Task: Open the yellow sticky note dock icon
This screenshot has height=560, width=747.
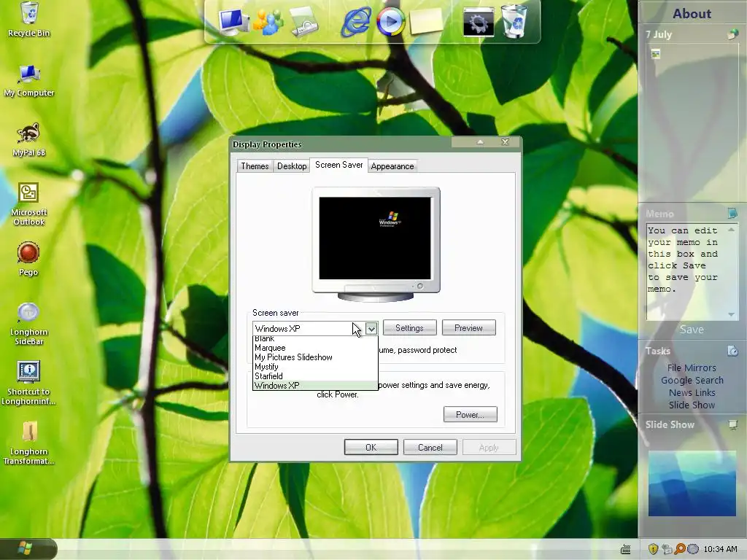Action: pyautogui.click(x=425, y=21)
